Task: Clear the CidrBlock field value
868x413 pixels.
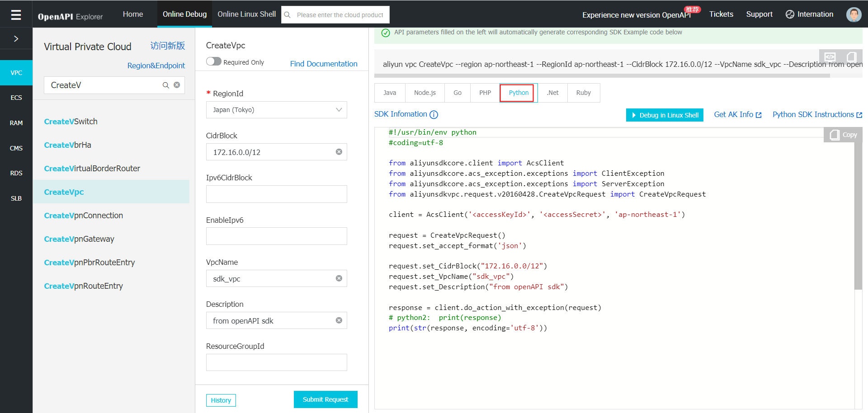Action: tap(339, 152)
